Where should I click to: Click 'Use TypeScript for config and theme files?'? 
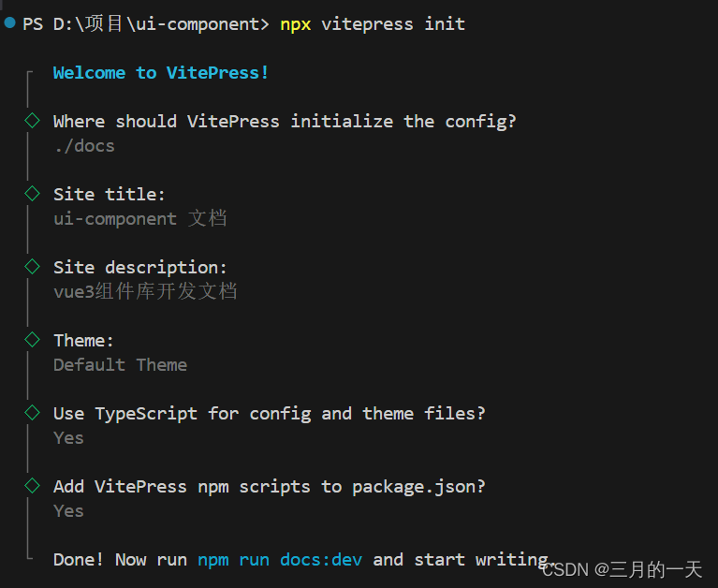pos(270,414)
